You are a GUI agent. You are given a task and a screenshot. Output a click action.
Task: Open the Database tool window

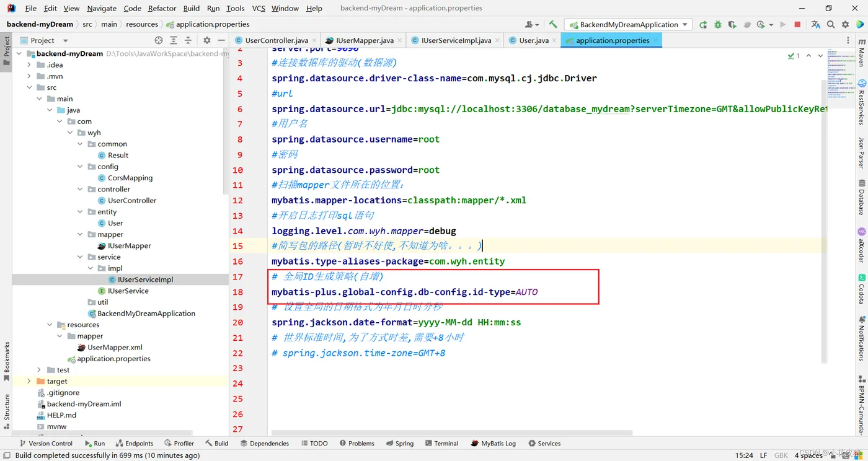coord(862,197)
